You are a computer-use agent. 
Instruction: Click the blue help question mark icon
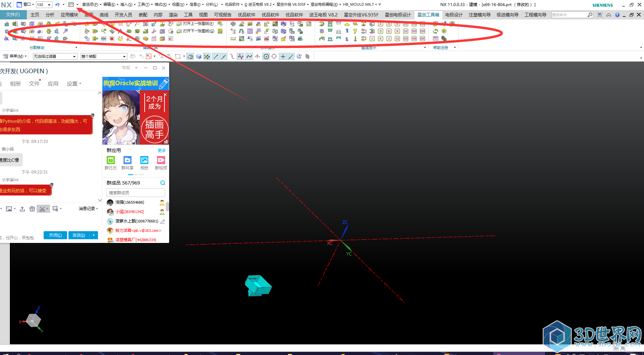617,15
